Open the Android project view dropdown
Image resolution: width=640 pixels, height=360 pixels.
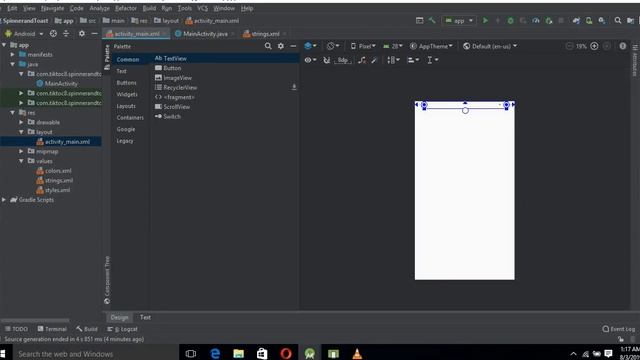[24, 33]
